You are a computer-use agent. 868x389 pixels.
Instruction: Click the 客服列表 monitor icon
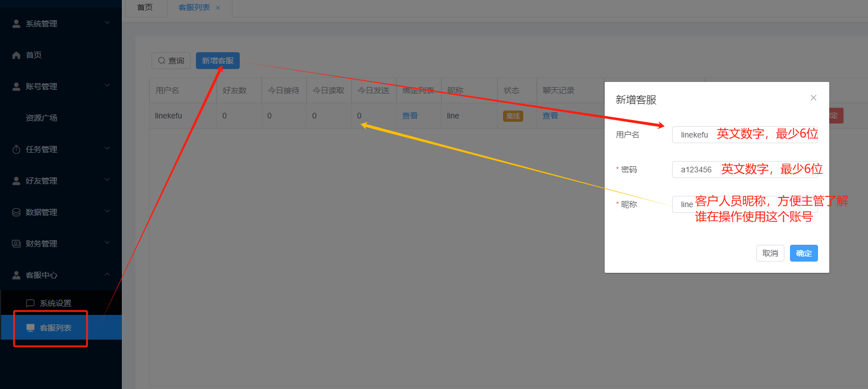click(x=30, y=328)
